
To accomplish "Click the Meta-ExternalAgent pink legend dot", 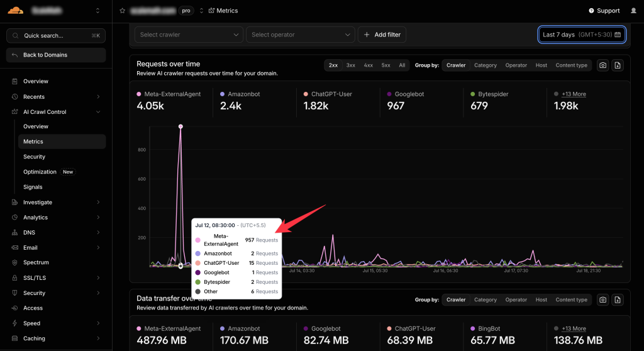I will click(139, 94).
